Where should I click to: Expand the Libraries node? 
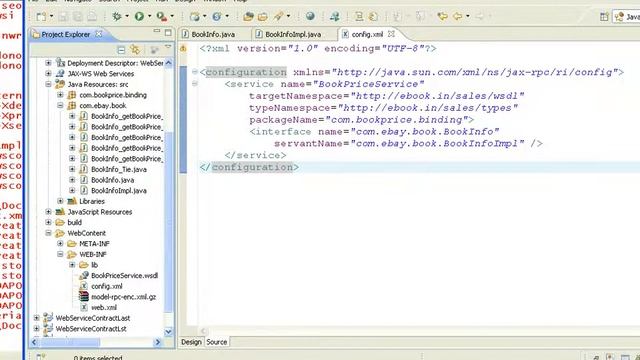(60, 201)
